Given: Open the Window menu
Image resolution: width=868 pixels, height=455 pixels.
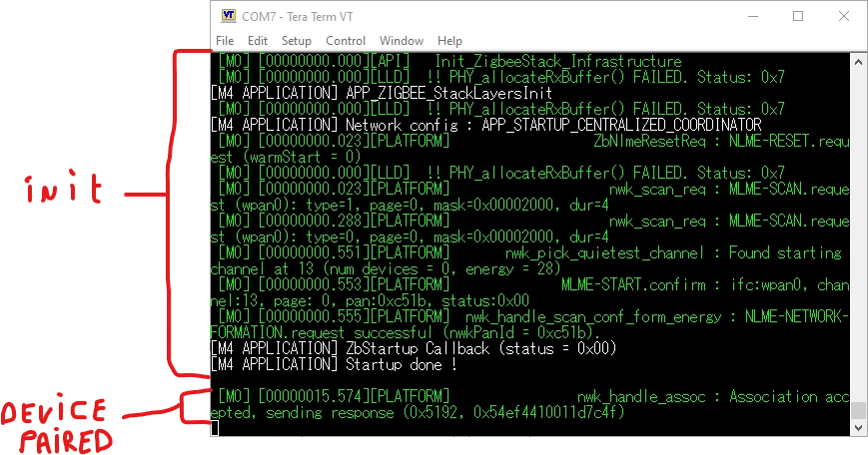Looking at the screenshot, I should tap(402, 41).
